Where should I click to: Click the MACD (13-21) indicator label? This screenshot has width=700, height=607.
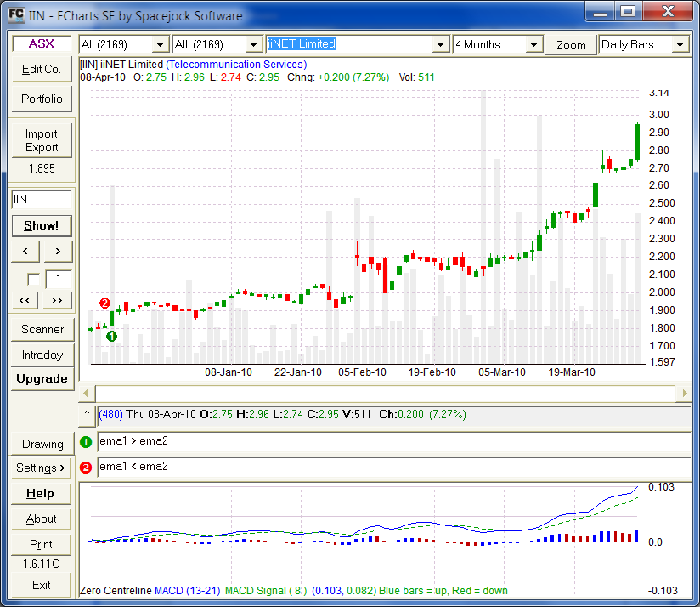[187, 591]
